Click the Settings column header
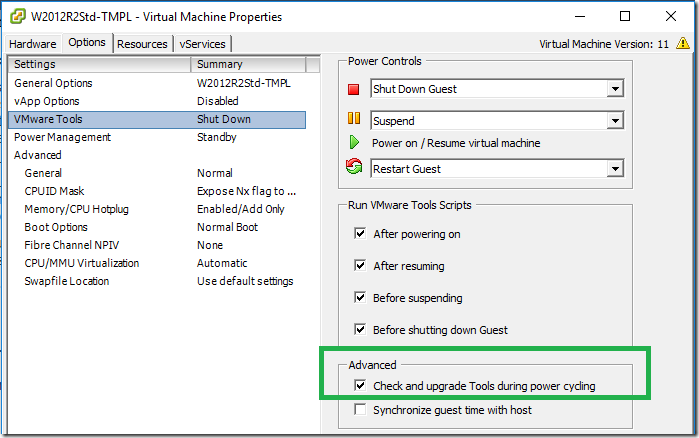 tap(99, 64)
